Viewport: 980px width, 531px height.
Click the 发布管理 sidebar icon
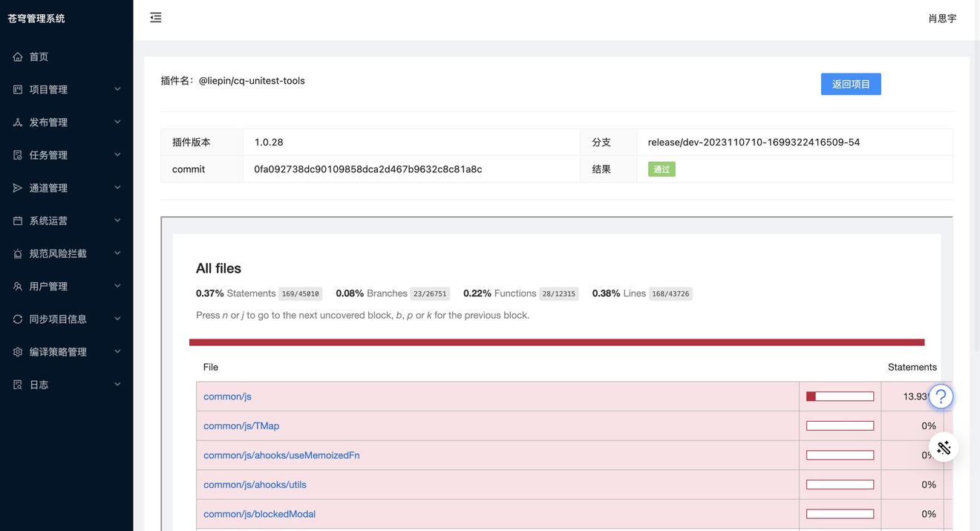(x=18, y=123)
